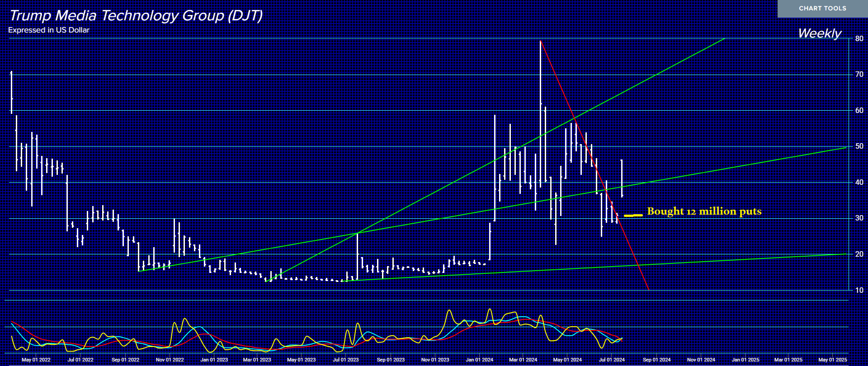Screen dimensions: 868x366
Task: Click the price axis label 80
Action: (859, 39)
